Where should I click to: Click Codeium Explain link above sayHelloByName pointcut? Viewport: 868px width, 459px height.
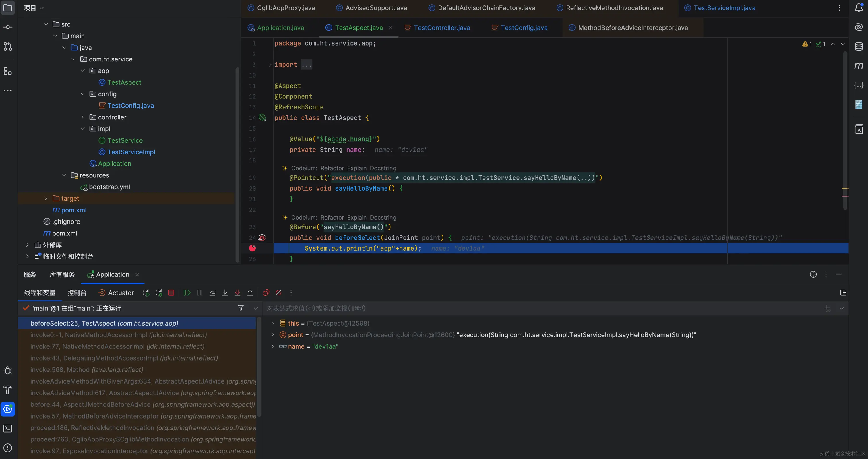click(356, 168)
